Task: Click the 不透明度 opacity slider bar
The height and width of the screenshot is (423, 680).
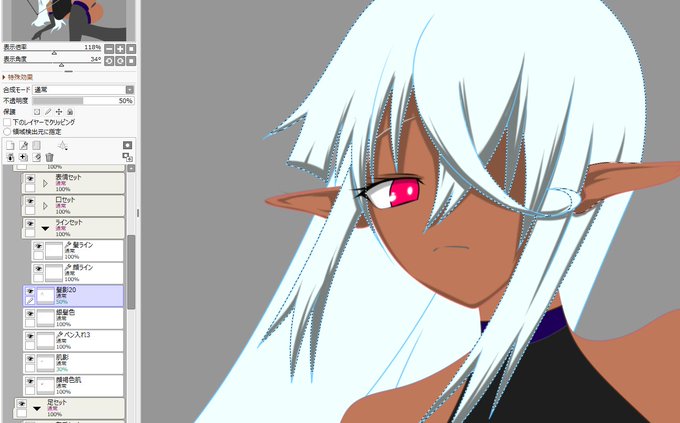Action: coord(83,101)
